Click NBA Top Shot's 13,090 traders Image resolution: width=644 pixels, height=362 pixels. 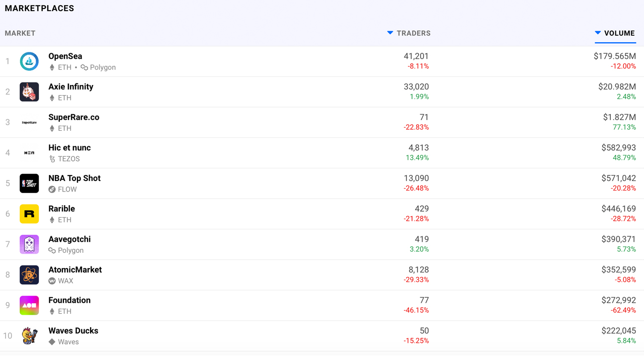point(416,178)
